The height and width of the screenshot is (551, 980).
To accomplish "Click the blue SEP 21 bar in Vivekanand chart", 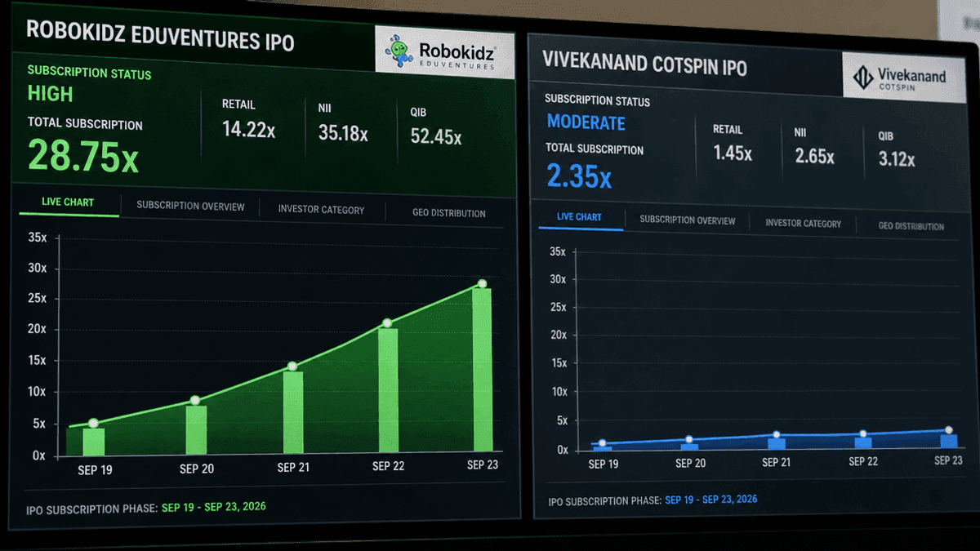I will 776,444.
